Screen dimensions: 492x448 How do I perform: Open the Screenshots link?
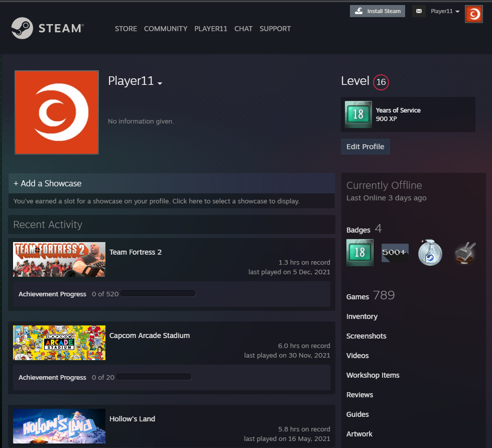[366, 336]
